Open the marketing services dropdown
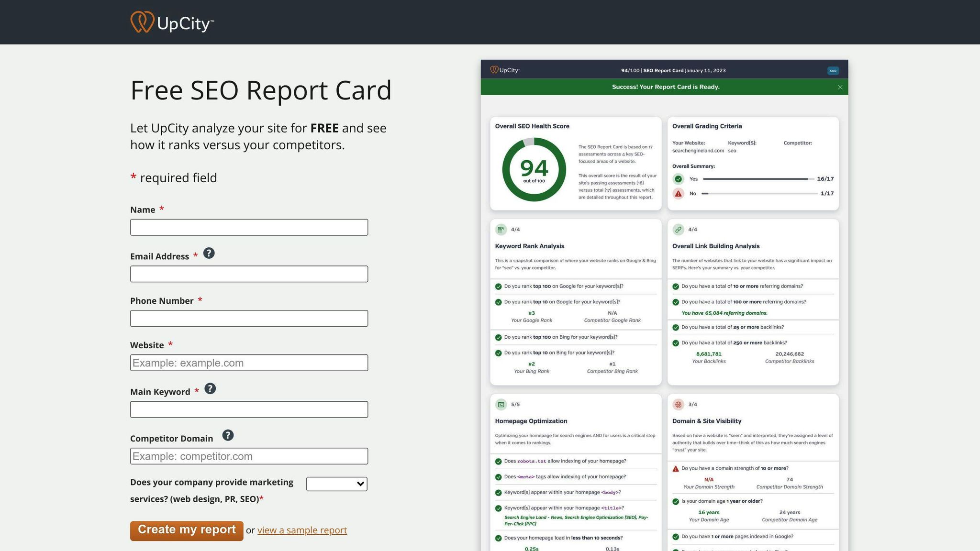 (337, 484)
